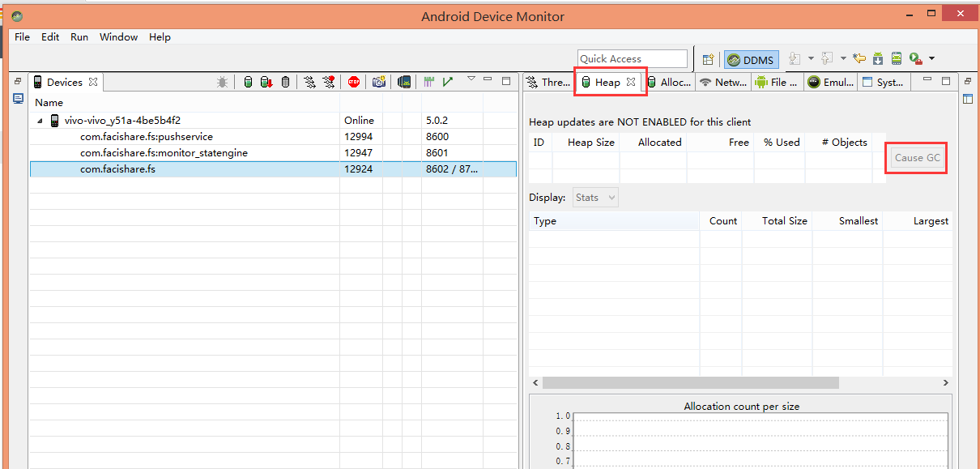Click the Debug selected process bug icon
The width and height of the screenshot is (980, 469).
[222, 82]
